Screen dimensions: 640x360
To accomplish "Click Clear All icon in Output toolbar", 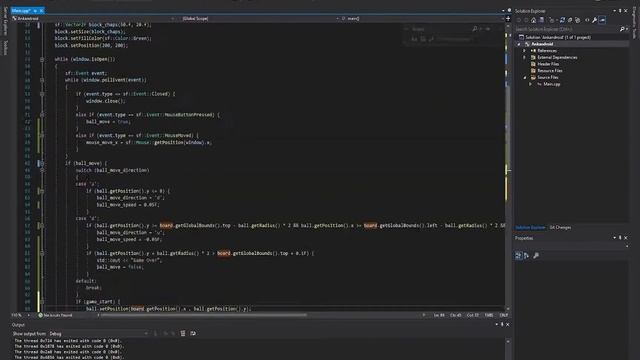I will (x=183, y=333).
